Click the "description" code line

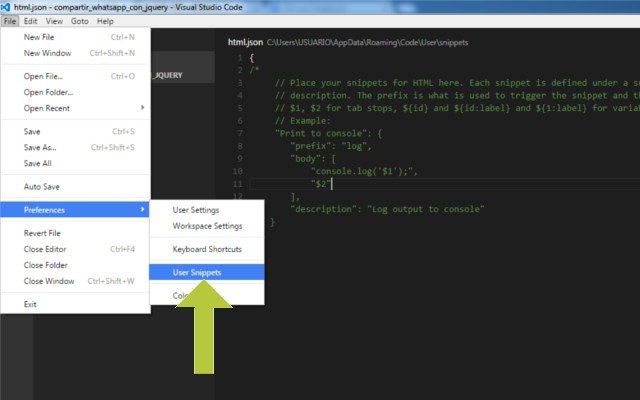coord(387,209)
